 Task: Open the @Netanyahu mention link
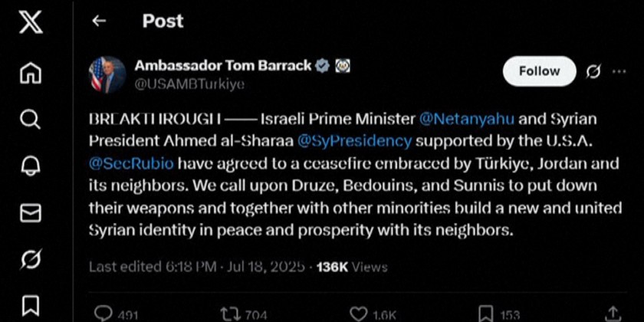(x=466, y=120)
